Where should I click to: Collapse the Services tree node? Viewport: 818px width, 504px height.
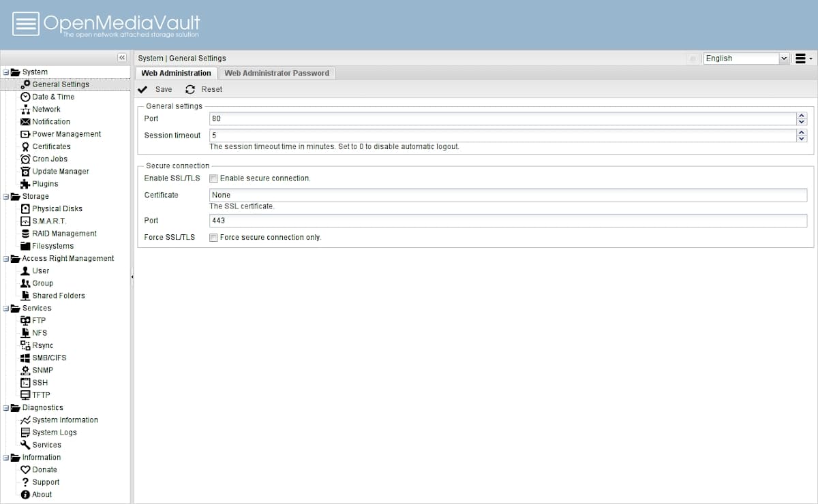coord(6,309)
